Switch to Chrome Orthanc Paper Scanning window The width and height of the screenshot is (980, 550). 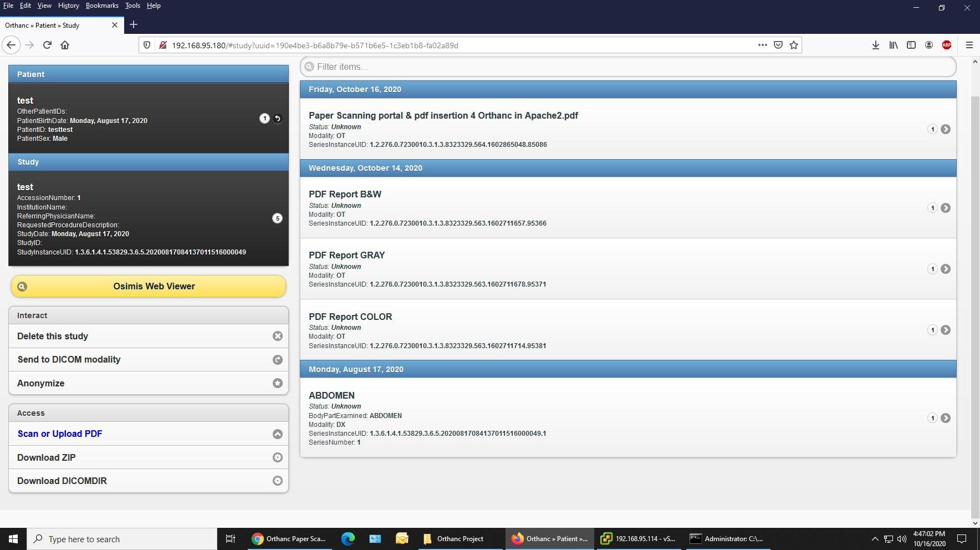[289, 539]
